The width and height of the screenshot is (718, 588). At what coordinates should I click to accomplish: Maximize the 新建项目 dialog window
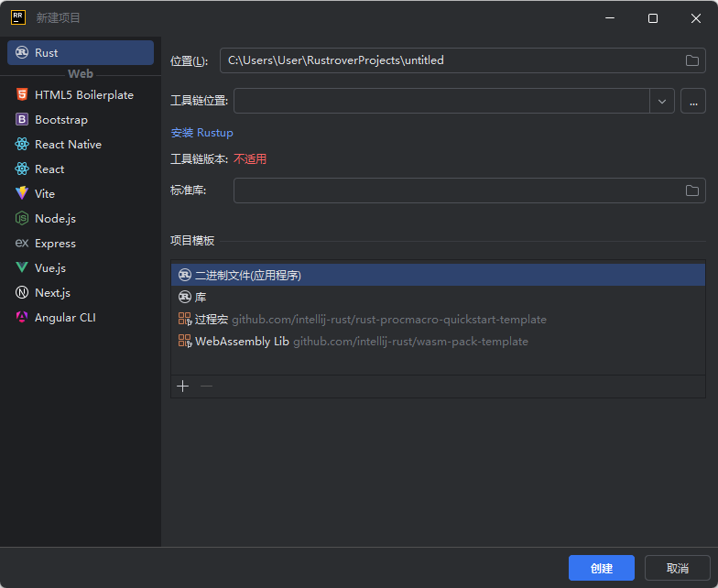[x=653, y=18]
